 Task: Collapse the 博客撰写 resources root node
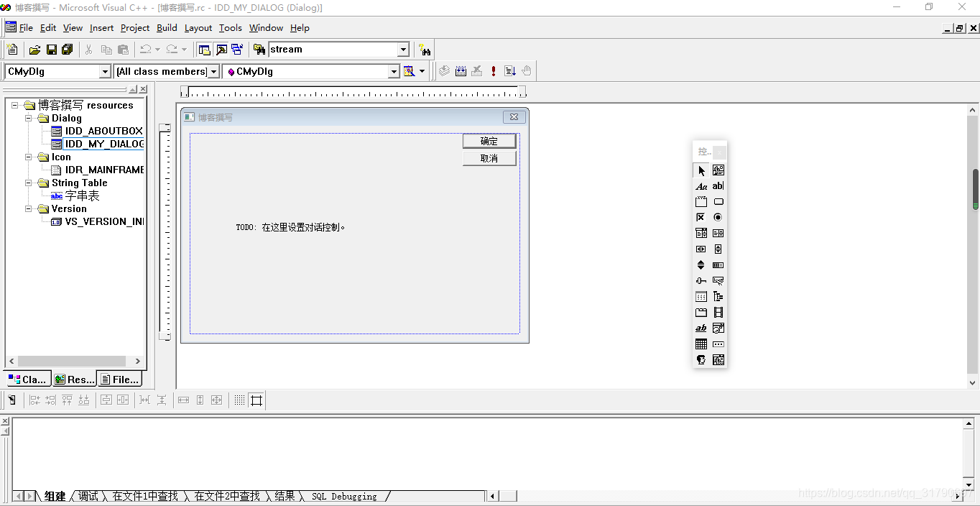coord(15,105)
